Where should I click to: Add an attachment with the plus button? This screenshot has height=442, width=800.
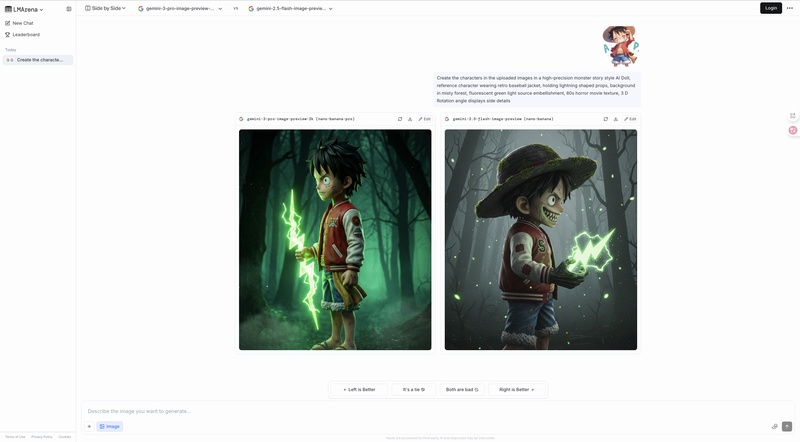tap(89, 426)
